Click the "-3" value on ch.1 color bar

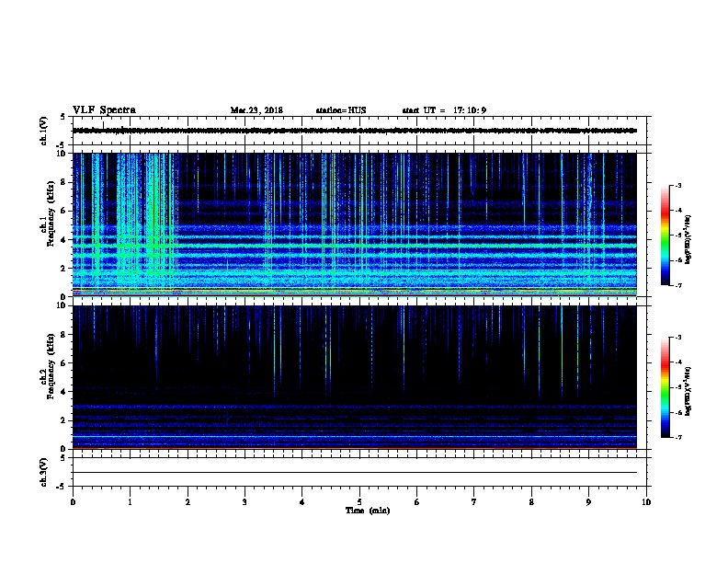point(678,185)
